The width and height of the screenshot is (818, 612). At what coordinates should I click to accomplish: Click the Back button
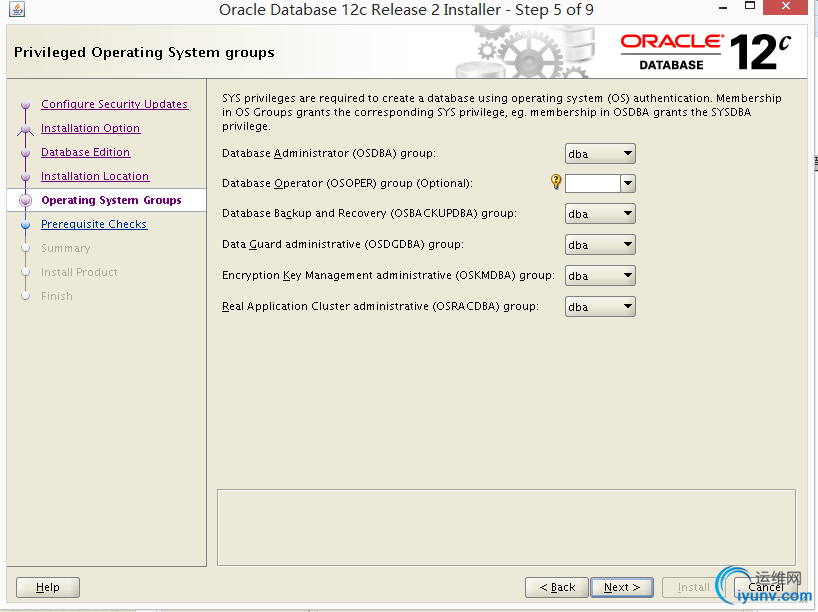[557, 587]
